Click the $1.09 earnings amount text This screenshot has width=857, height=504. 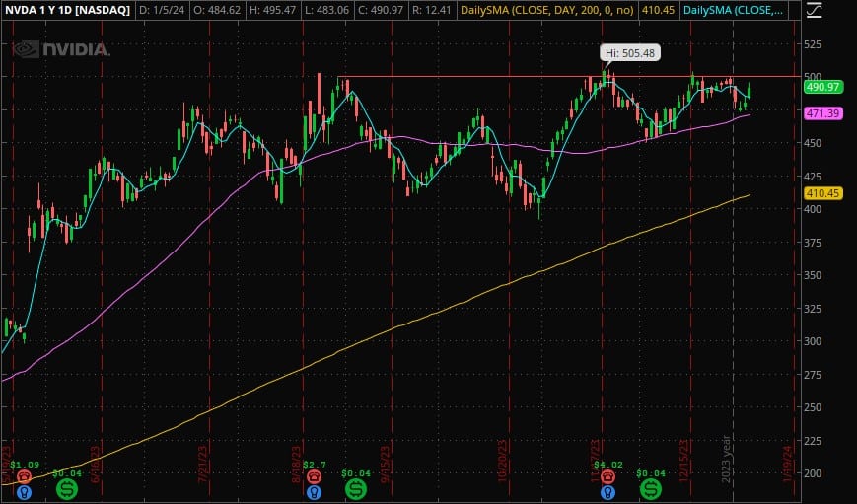pos(25,465)
